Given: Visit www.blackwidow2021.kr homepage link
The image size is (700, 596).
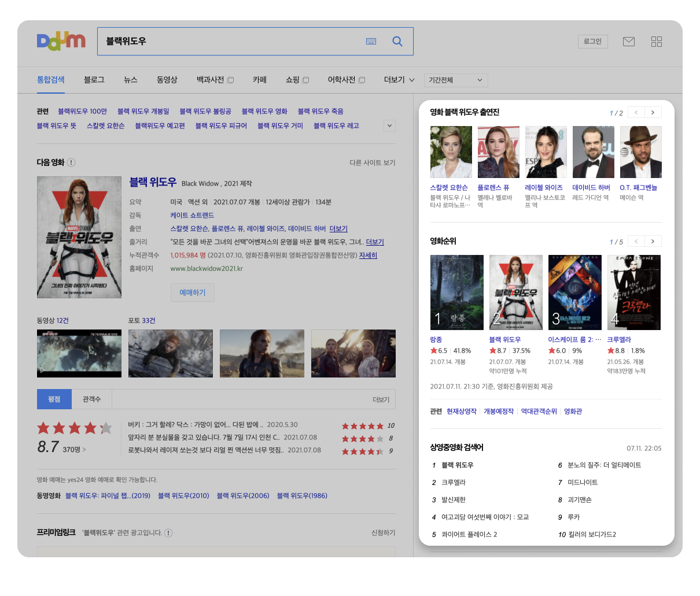Looking at the screenshot, I should point(207,268).
